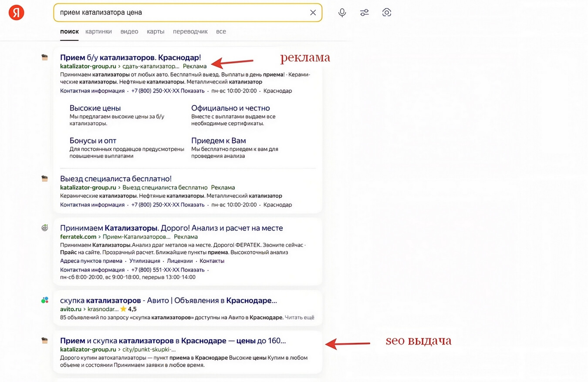Screen dimensions: 588x382
Task: Open the 'Утилизация' link
Action: click(145, 261)
